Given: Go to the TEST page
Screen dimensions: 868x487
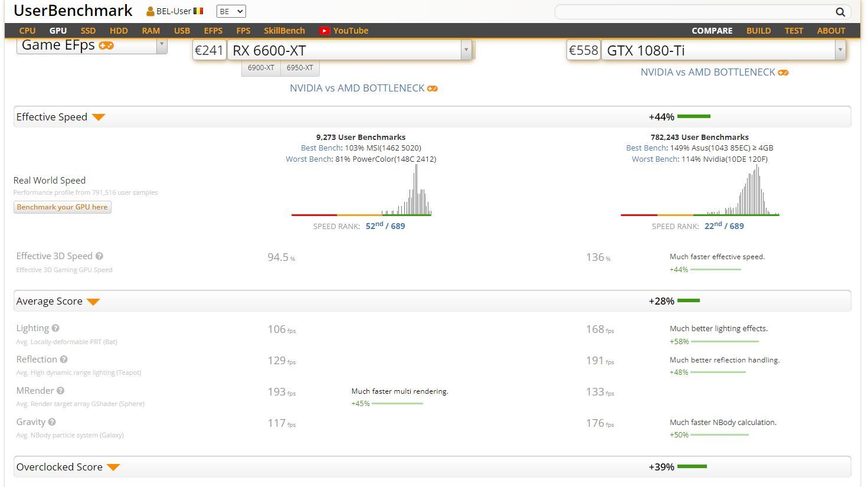Looking at the screenshot, I should [x=794, y=31].
